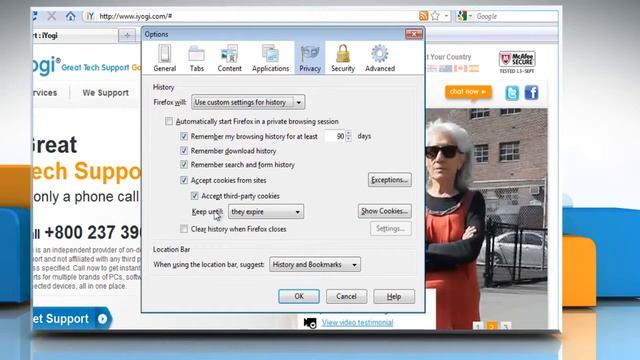Uncheck Remember my browsing history checkbox

(x=184, y=136)
